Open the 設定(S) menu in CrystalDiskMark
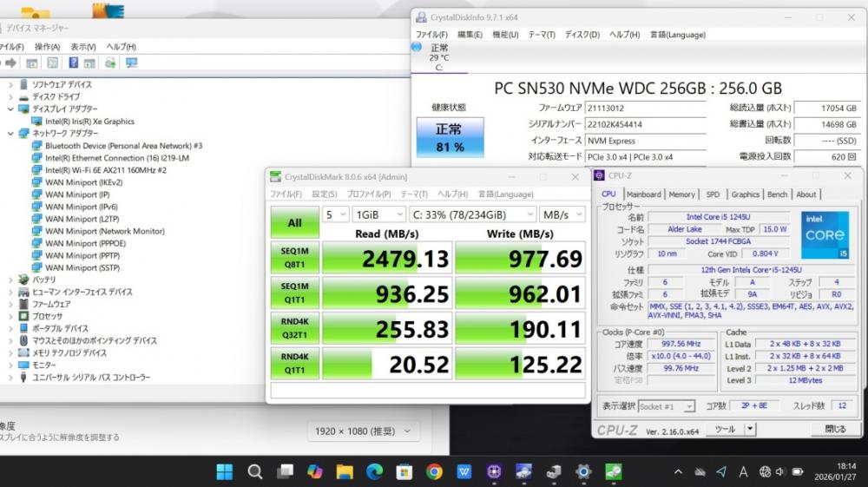The width and height of the screenshot is (868, 487). pos(324,194)
